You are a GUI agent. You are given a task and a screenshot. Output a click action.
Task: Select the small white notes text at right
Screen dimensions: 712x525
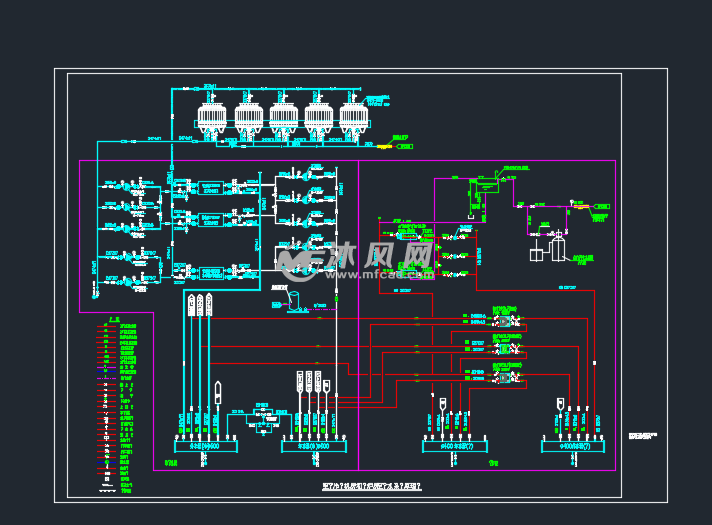(x=643, y=437)
